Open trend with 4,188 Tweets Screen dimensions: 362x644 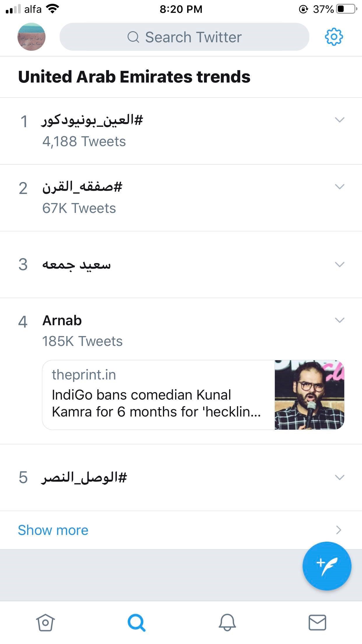point(181,131)
